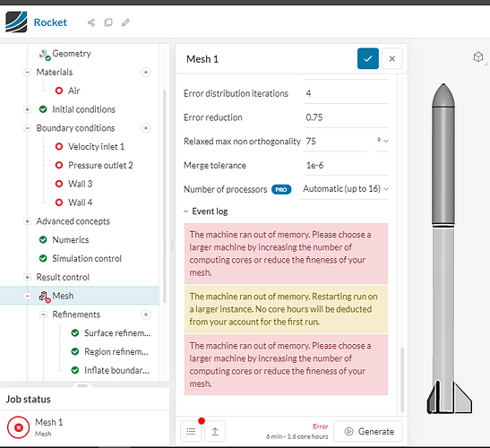Select Velocity inlet 1 boundary condition

pyautogui.click(x=96, y=147)
